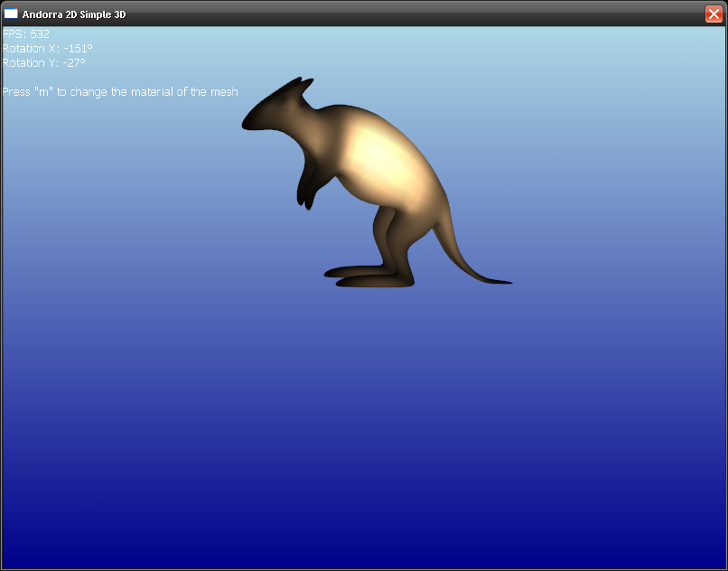728x571 pixels.
Task: Click the empty title bar area right of the title
Action: point(406,14)
